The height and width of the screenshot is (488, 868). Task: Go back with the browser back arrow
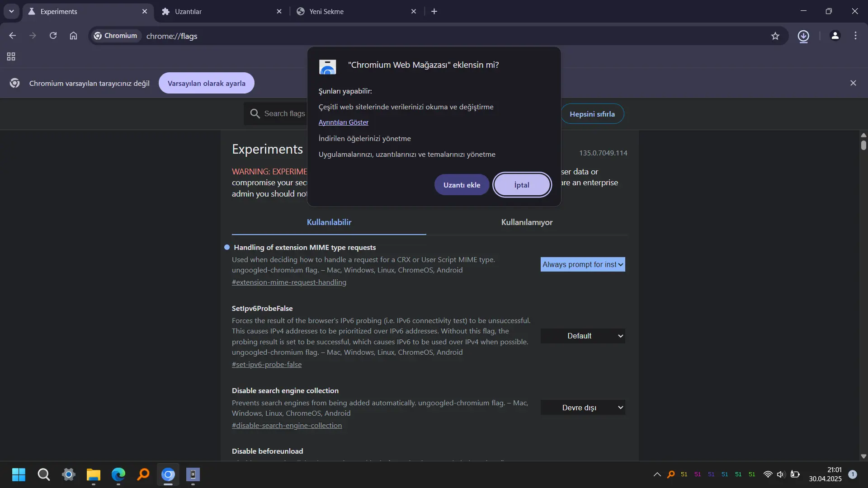pyautogui.click(x=12, y=36)
